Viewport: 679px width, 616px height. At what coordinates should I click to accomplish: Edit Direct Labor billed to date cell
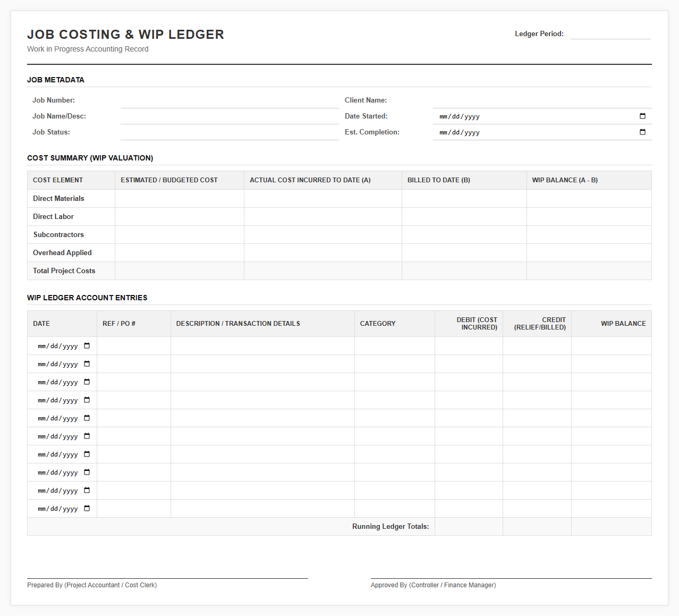pyautogui.click(x=464, y=217)
